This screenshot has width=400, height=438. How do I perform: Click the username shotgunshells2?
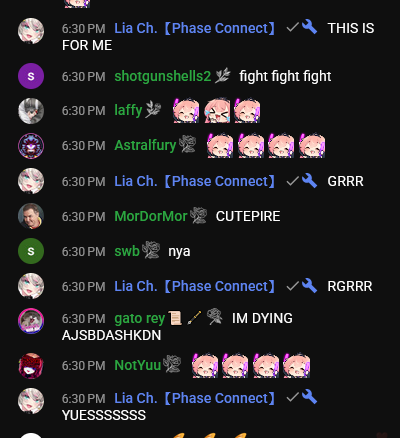(x=163, y=76)
